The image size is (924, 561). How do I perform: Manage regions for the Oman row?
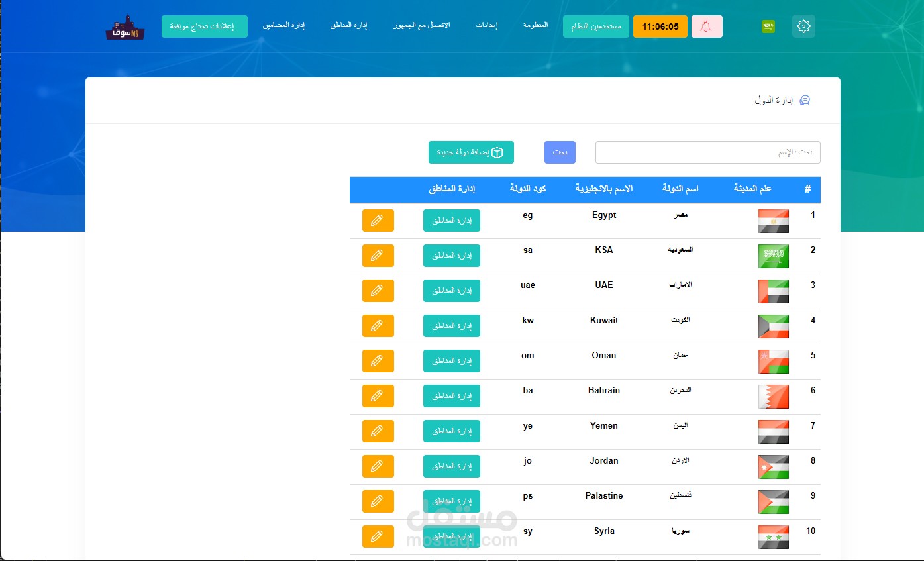(452, 361)
